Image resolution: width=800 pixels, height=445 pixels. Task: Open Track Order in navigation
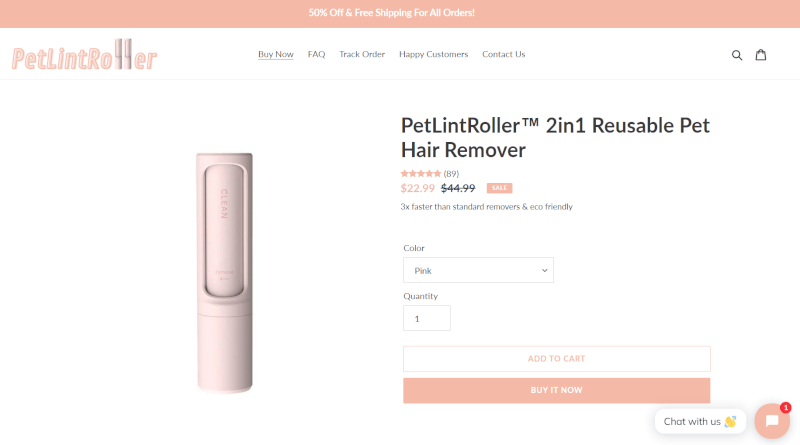[362, 54]
